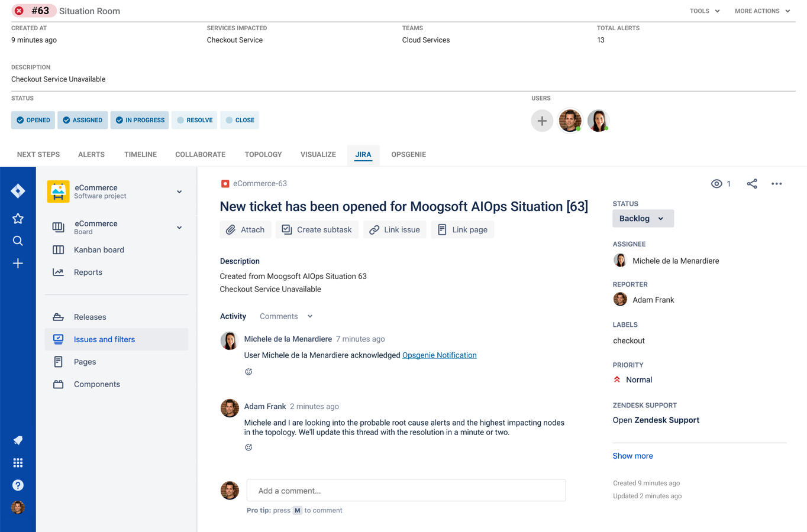The height and width of the screenshot is (532, 807).
Task: Click Michele's assignee avatar
Action: [620, 260]
